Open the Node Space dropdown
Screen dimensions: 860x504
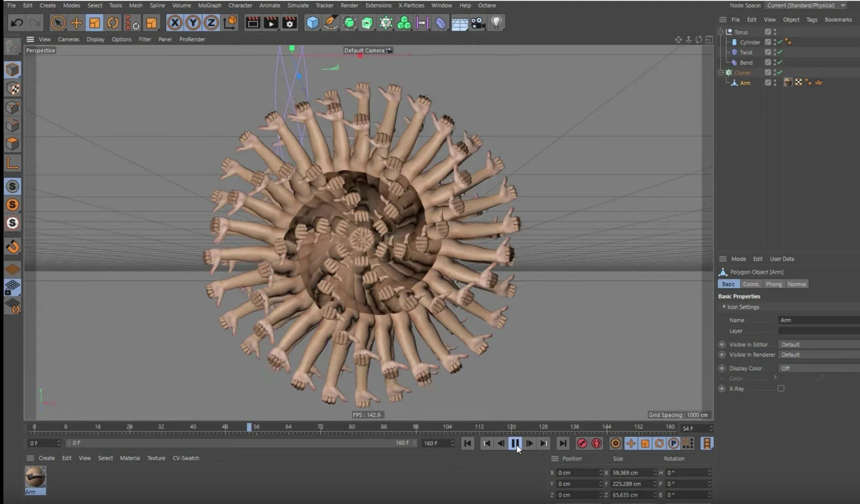pos(805,5)
